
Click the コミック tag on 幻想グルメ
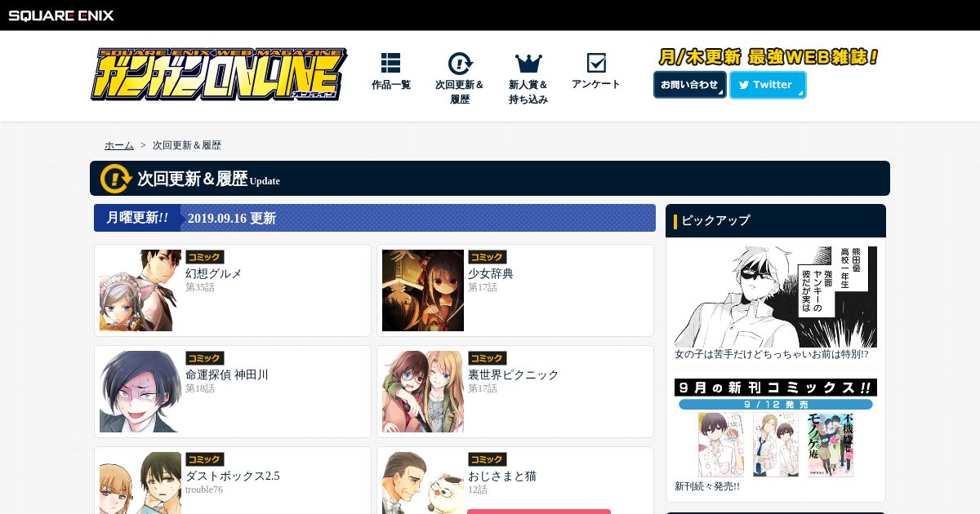(204, 257)
